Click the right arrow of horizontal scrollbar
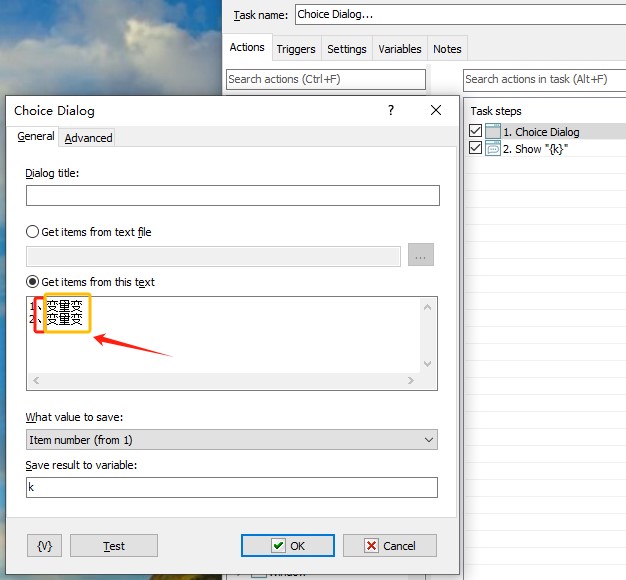 (410, 381)
